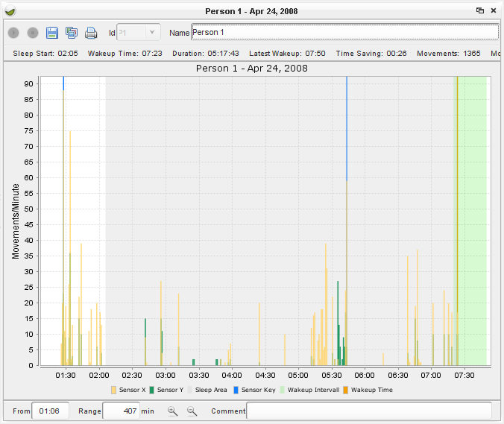The width and height of the screenshot is (504, 424).
Task: Open the Id dropdown
Action: 139,33
